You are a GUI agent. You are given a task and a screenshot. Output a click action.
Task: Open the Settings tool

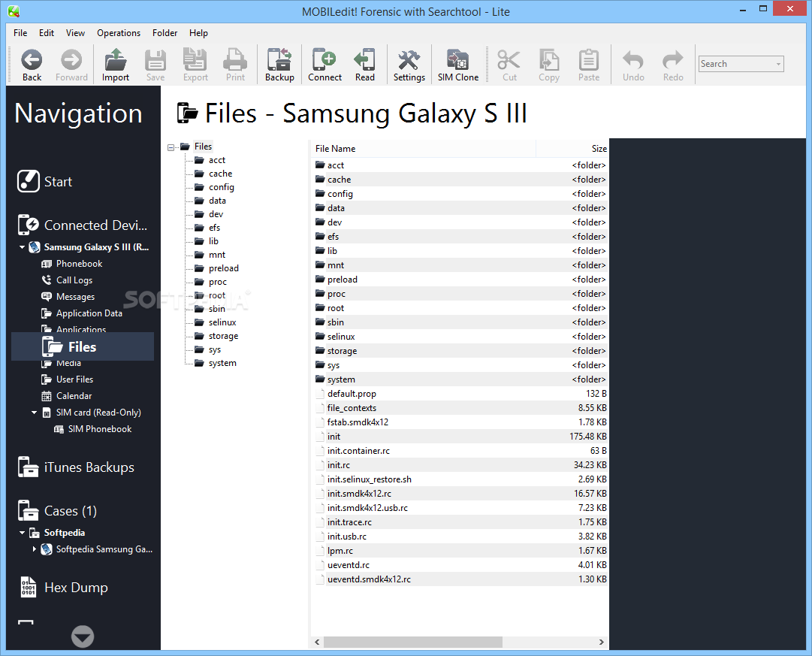click(409, 65)
